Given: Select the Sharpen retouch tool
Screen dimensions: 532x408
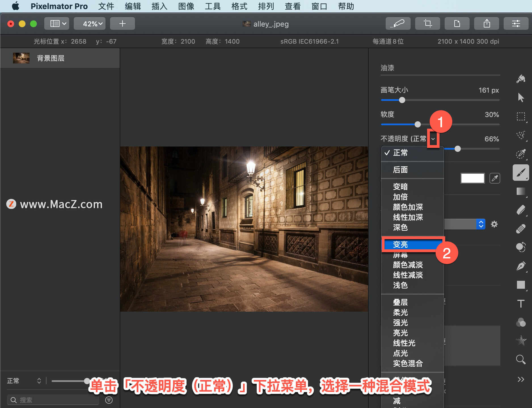Looking at the screenshot, I should point(521,341).
